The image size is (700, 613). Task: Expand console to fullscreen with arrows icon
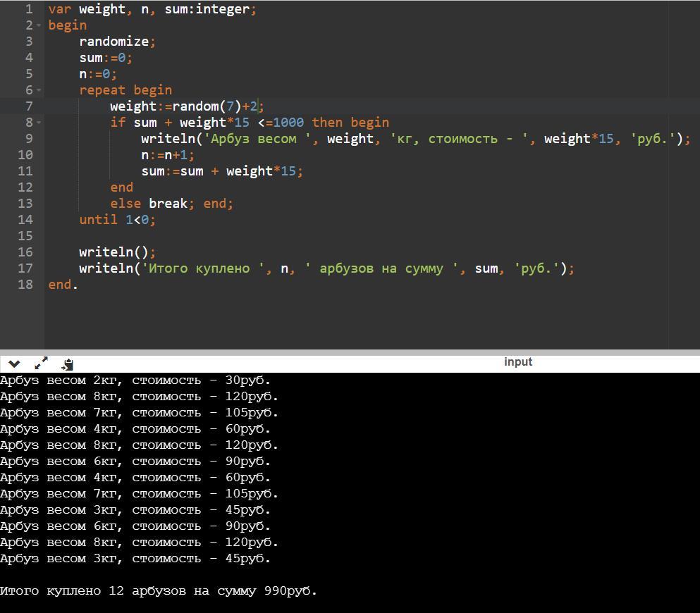tap(41, 364)
